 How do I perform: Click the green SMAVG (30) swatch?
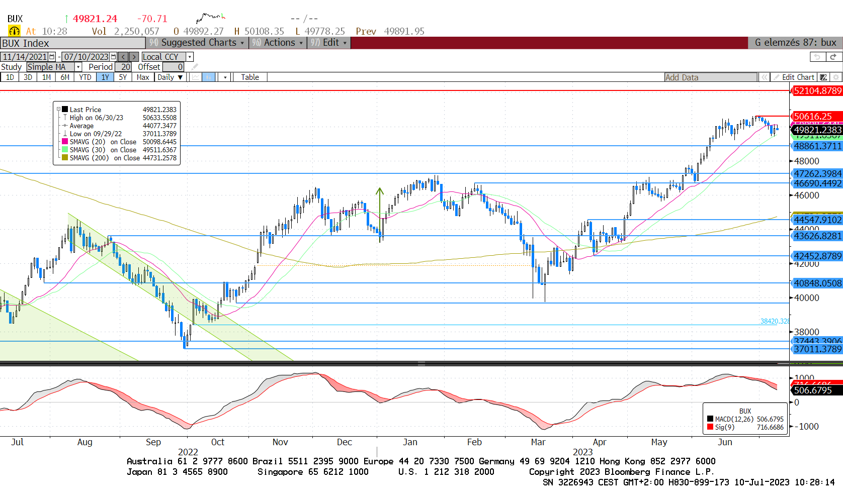click(65, 150)
